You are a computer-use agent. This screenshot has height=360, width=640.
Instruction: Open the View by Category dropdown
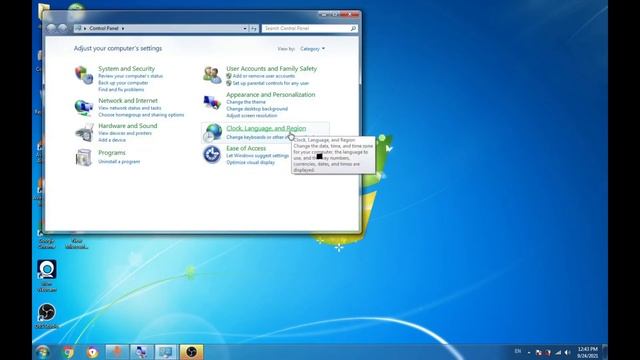313,49
